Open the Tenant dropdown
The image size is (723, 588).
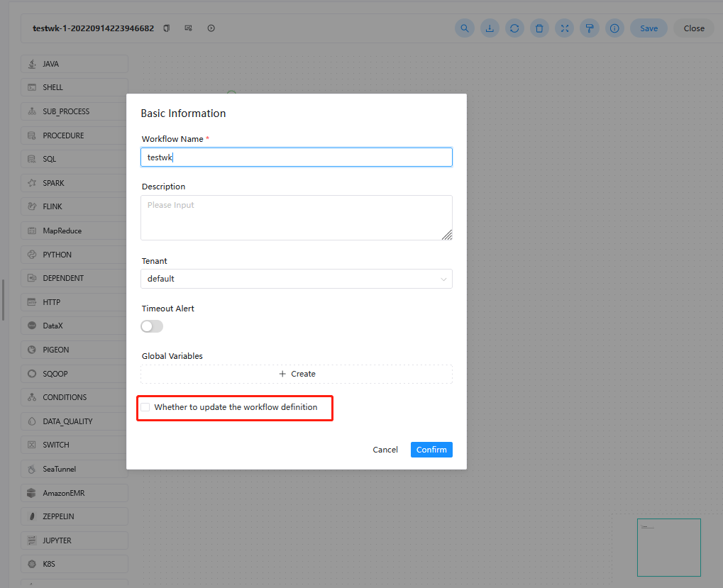tap(297, 279)
